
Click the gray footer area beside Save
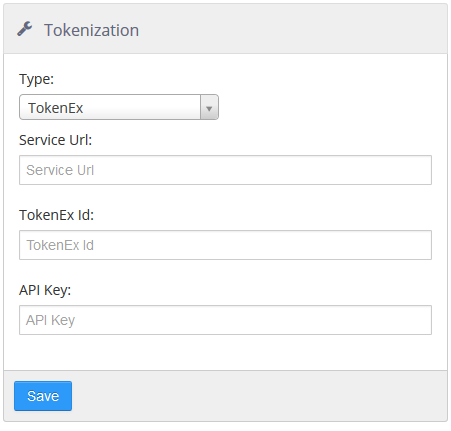(x=260, y=396)
